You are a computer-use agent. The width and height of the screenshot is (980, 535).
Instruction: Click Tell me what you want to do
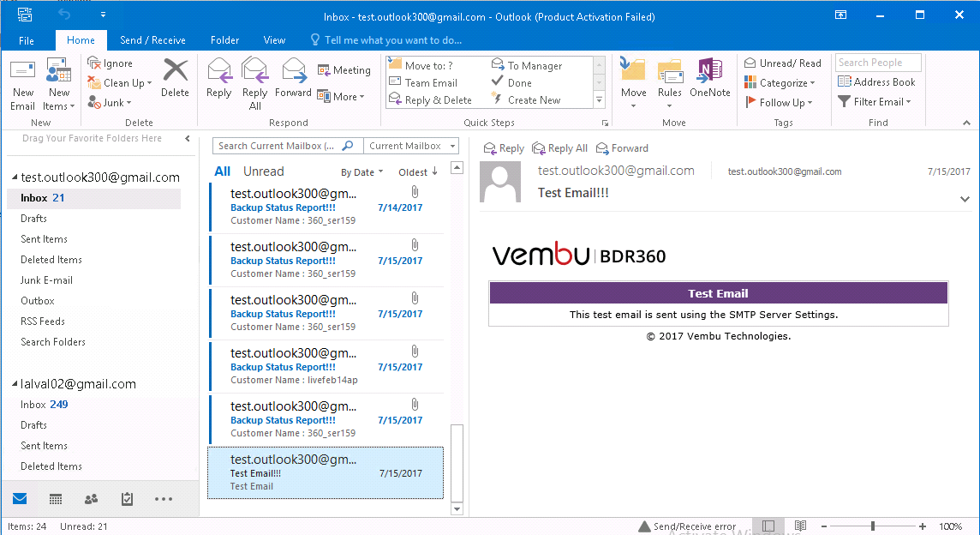pos(386,40)
